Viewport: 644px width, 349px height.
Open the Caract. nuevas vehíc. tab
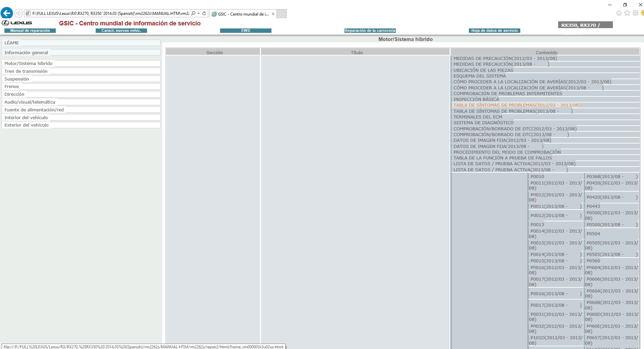121,30
